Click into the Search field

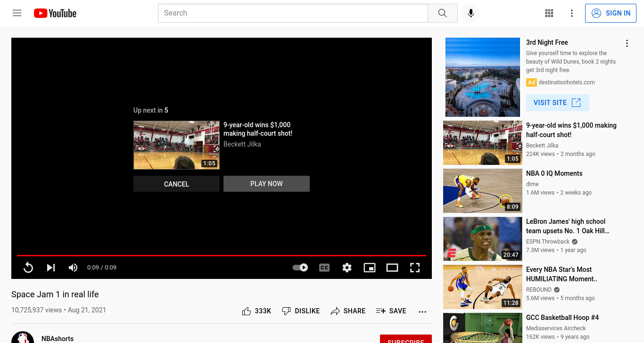(x=293, y=13)
